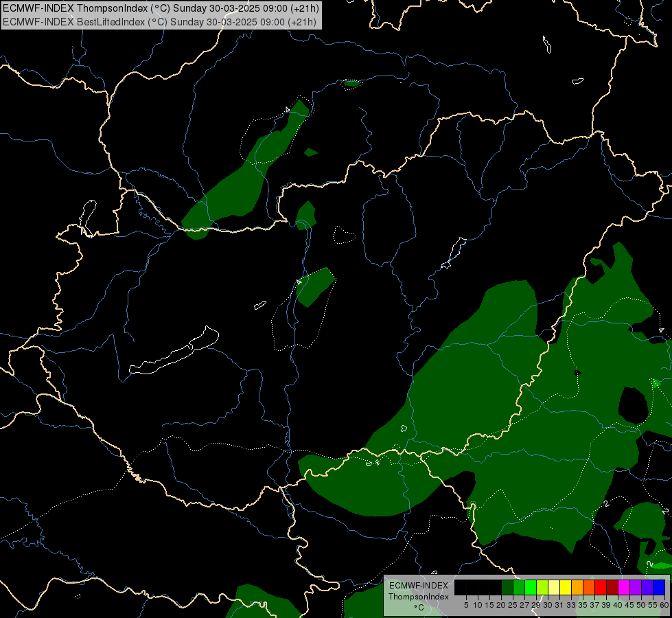This screenshot has width=672, height=618.
Task: Click the legend tick value '33'
Action: coord(571,605)
